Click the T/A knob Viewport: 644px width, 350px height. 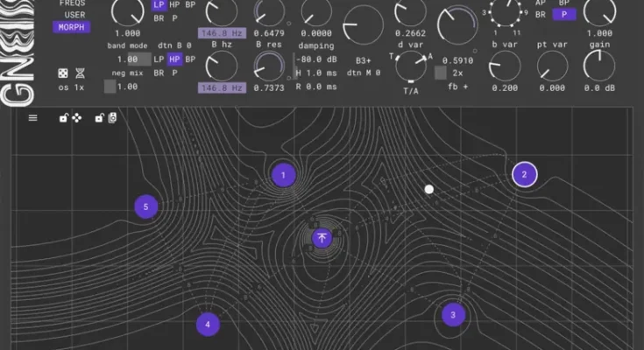coord(411,66)
